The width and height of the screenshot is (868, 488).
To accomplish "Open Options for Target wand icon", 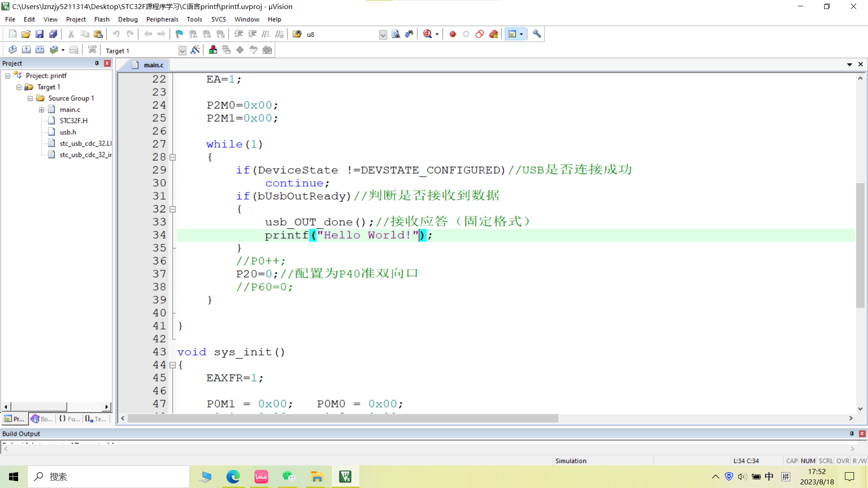I will tap(195, 50).
